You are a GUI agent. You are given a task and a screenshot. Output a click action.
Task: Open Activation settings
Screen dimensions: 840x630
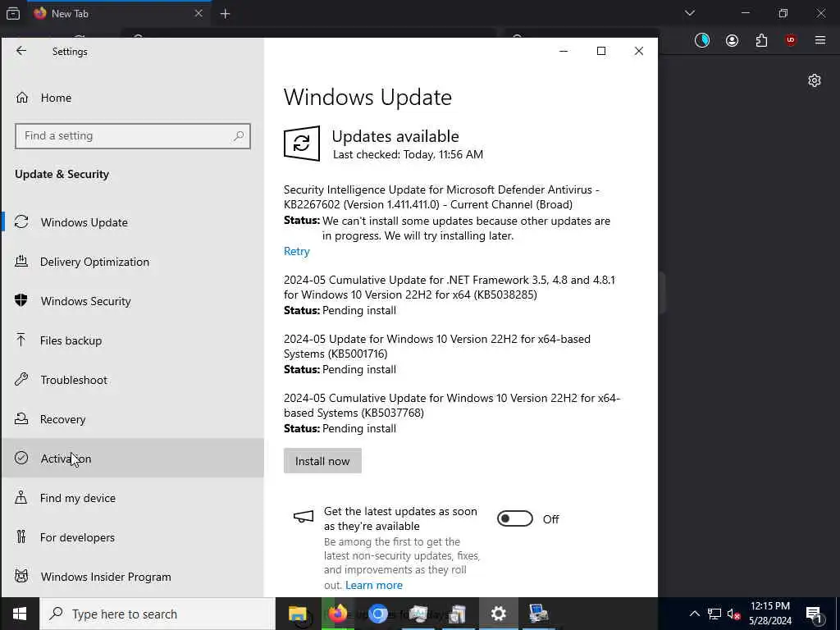(x=132, y=458)
